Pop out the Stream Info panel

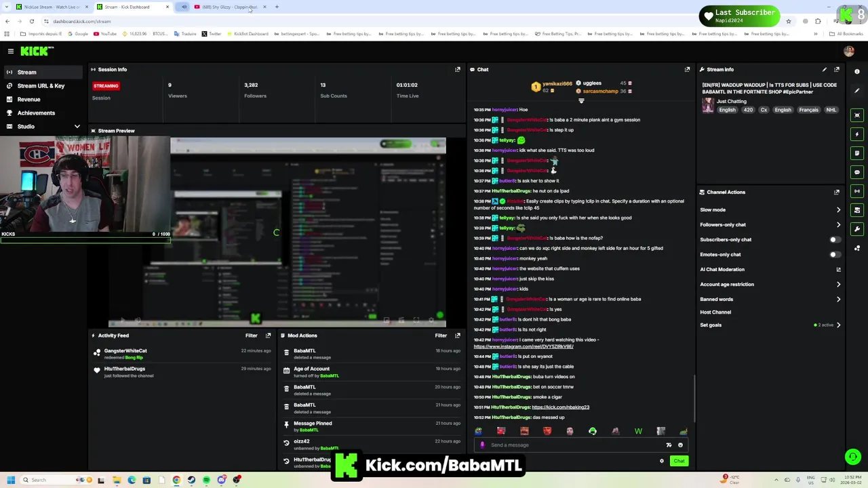(837, 69)
